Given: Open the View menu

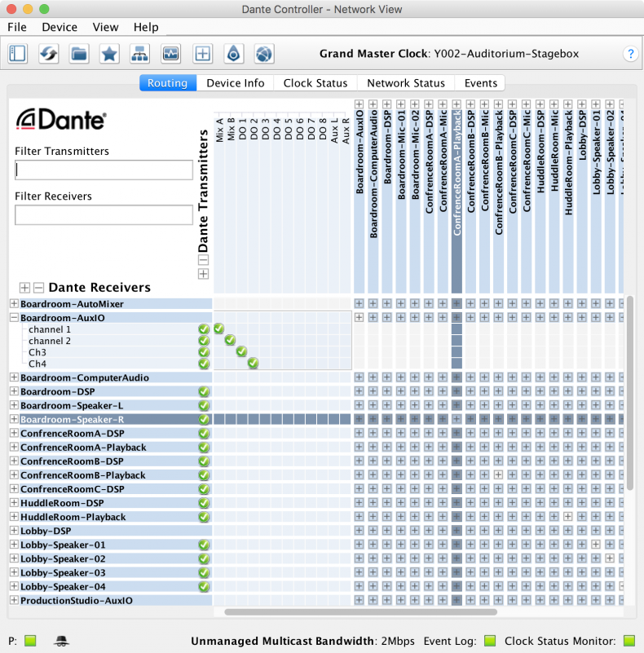Looking at the screenshot, I should [x=105, y=27].
